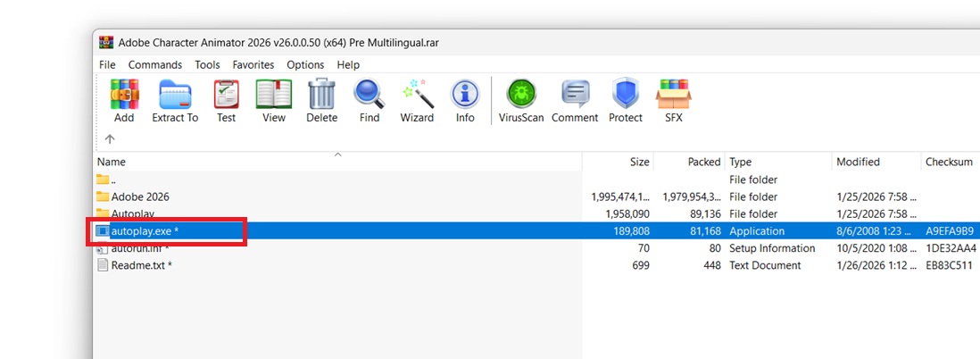Click the autoplay.exe application icon

(103, 230)
